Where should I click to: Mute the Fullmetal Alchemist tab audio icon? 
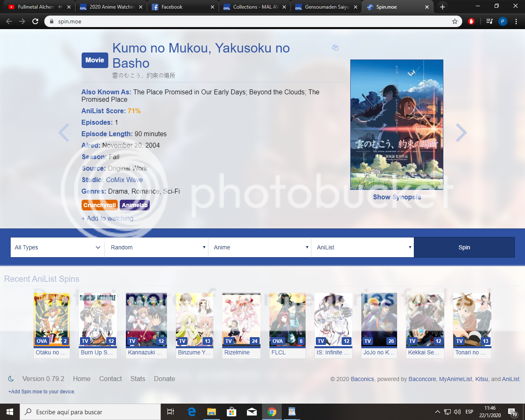(x=60, y=7)
